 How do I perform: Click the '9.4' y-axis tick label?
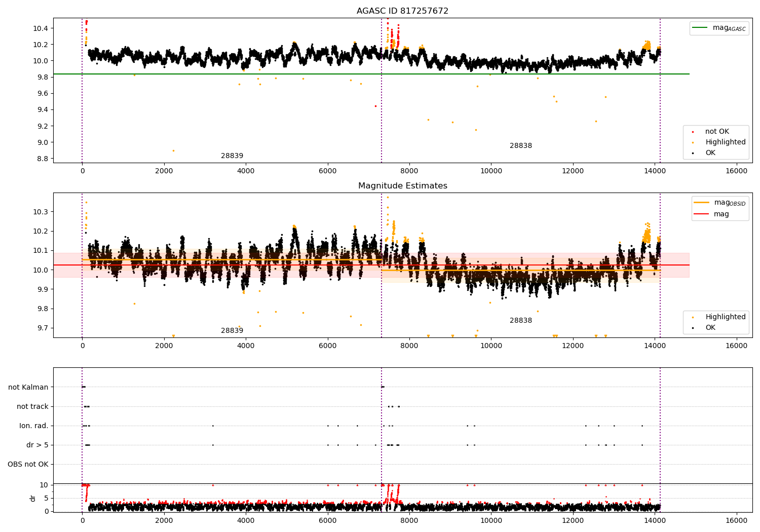pos(43,109)
